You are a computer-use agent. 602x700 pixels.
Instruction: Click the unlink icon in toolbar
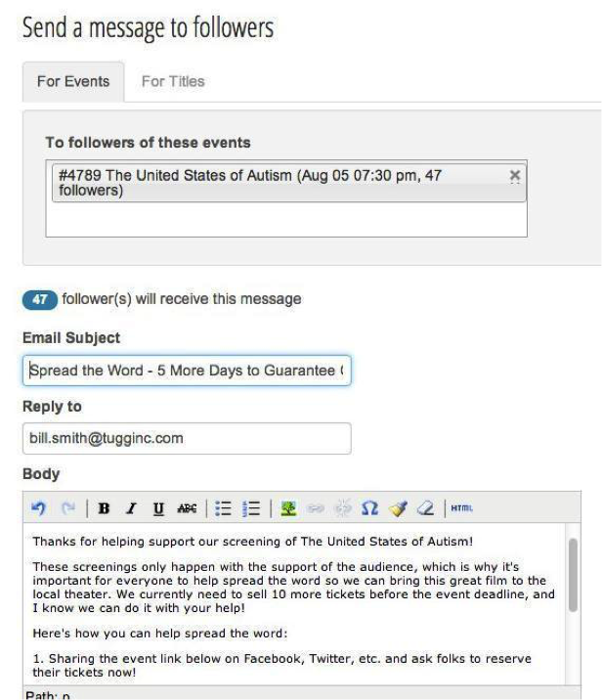click(343, 508)
